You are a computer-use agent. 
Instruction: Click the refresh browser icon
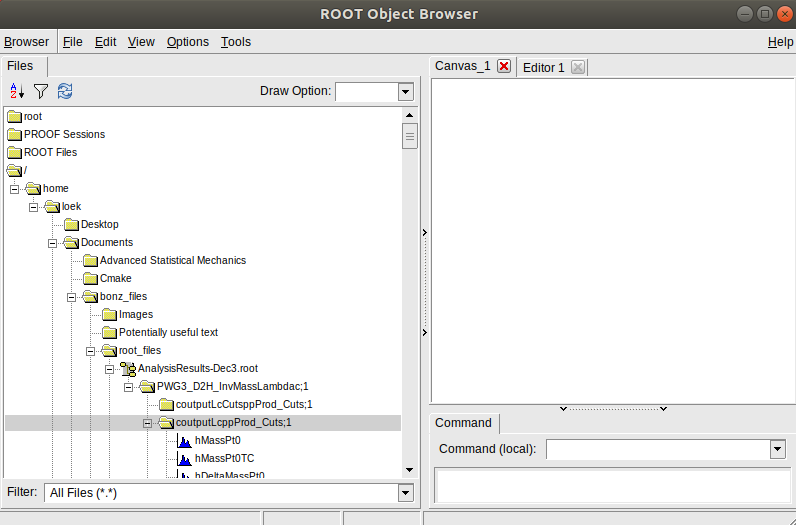click(x=65, y=91)
